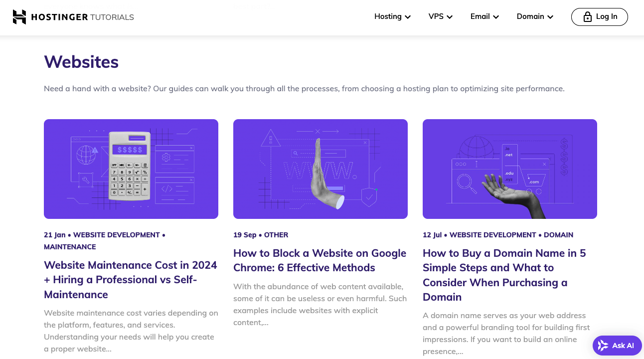The image size is (644, 359).
Task: Open the buying a domain name article
Action: (x=504, y=275)
